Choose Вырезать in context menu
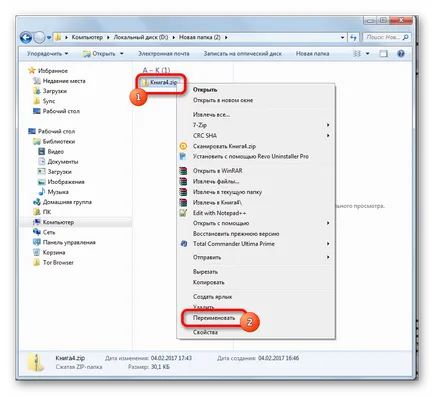Image resolution: width=434 pixels, height=396 pixels. tap(256, 272)
